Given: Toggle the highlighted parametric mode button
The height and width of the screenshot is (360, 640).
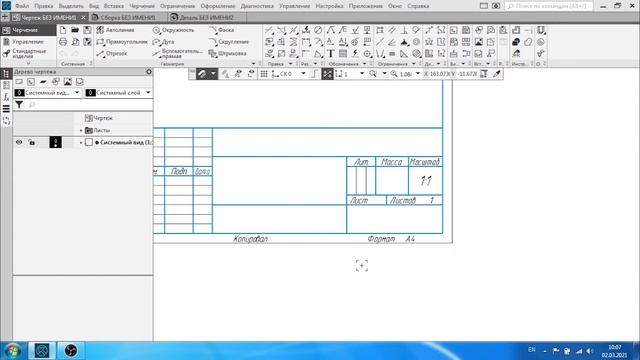Looking at the screenshot, I should point(327,74).
